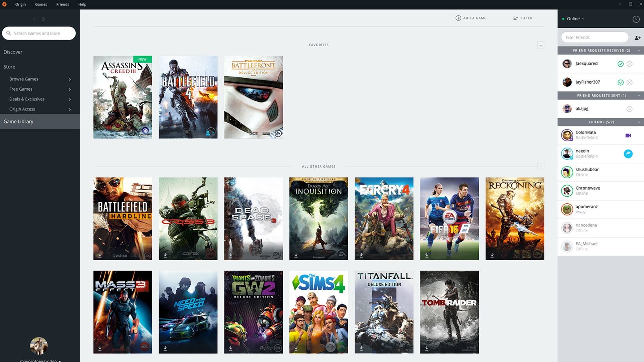The height and width of the screenshot is (362, 644).
Task: Open the Games menu
Action: point(41,4)
